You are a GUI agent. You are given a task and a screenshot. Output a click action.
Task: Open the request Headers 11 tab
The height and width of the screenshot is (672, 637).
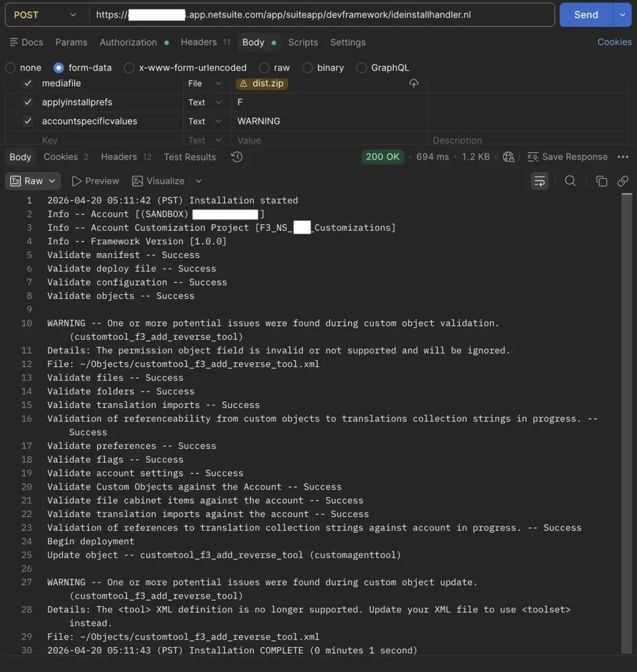coord(205,42)
